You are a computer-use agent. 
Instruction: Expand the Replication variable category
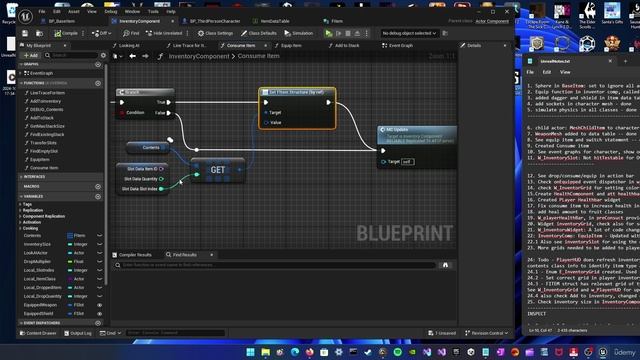20,210
